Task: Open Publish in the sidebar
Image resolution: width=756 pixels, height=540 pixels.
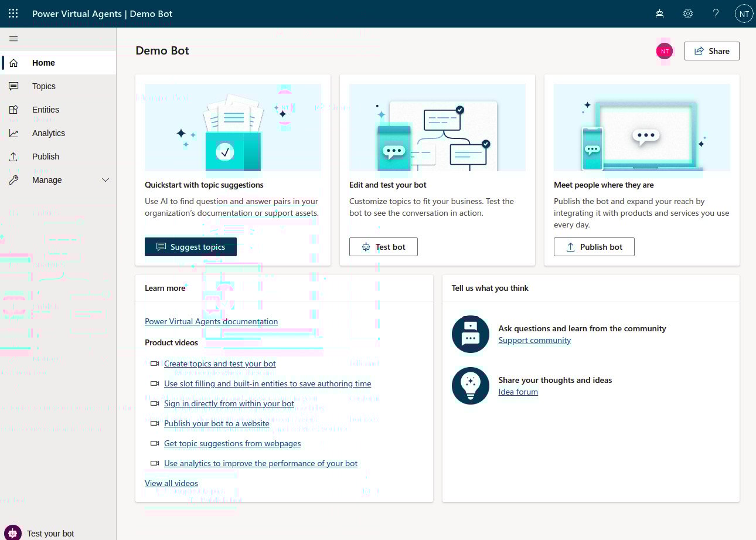Action: click(x=59, y=157)
